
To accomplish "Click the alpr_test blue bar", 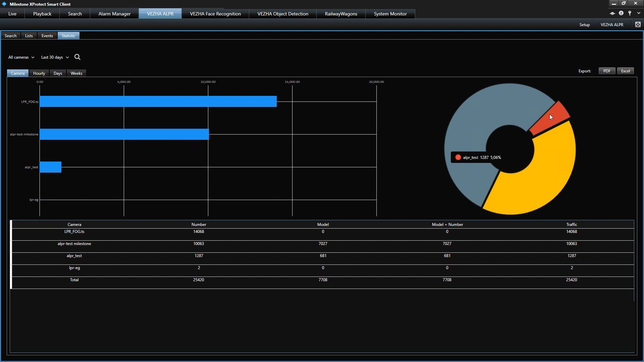I will pos(50,167).
